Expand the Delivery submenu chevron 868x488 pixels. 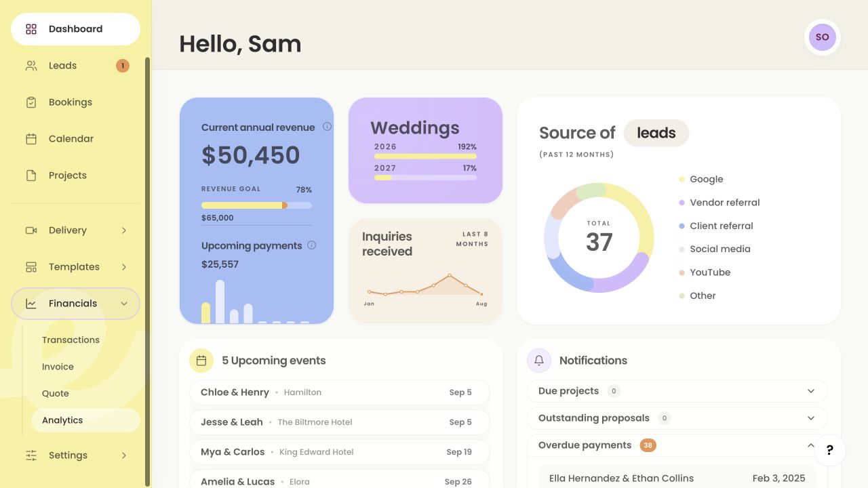[x=124, y=230]
